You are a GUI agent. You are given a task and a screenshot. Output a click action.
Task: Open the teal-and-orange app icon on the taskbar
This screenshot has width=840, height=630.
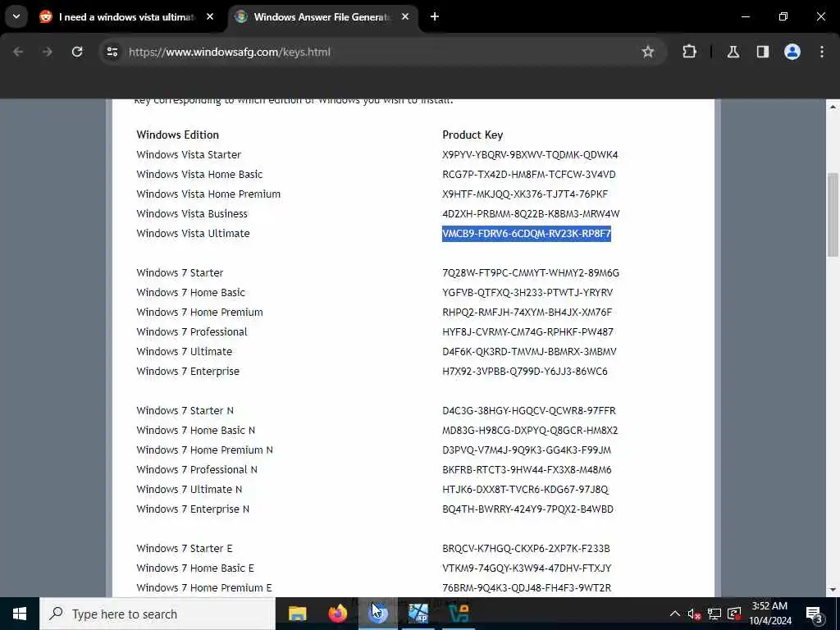(x=459, y=614)
